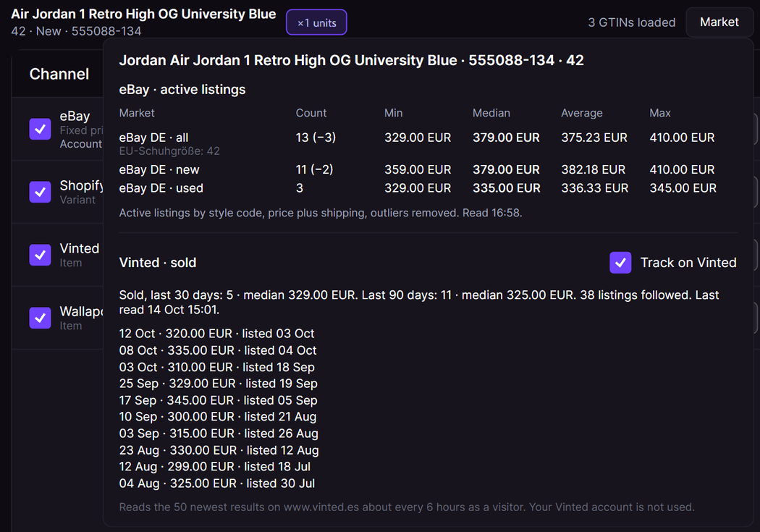Click the Min column header
This screenshot has height=532, width=760.
(394, 113)
